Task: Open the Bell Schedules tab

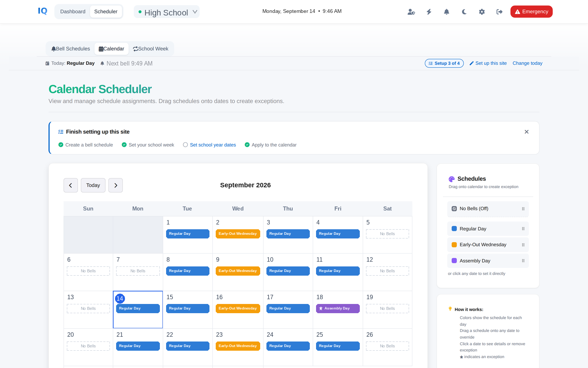Action: (x=71, y=49)
